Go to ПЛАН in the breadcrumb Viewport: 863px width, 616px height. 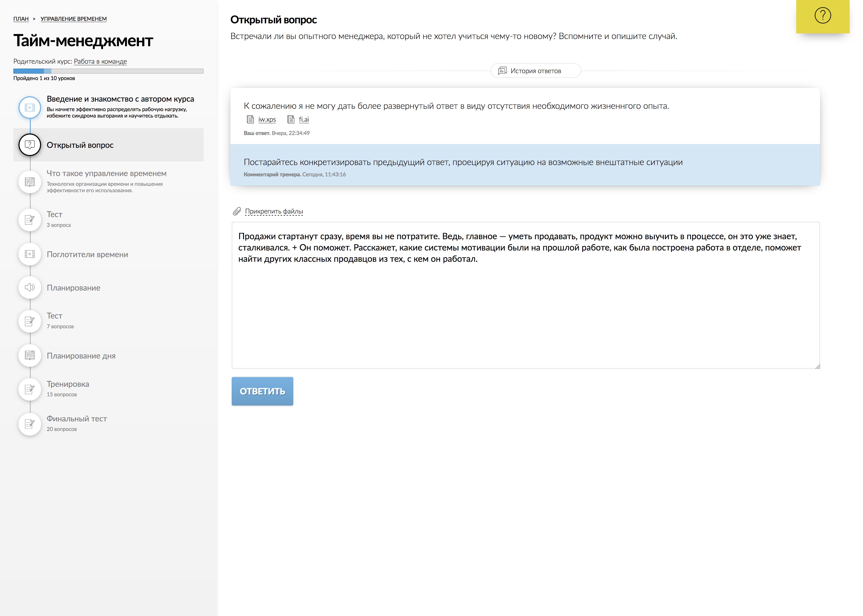(21, 19)
